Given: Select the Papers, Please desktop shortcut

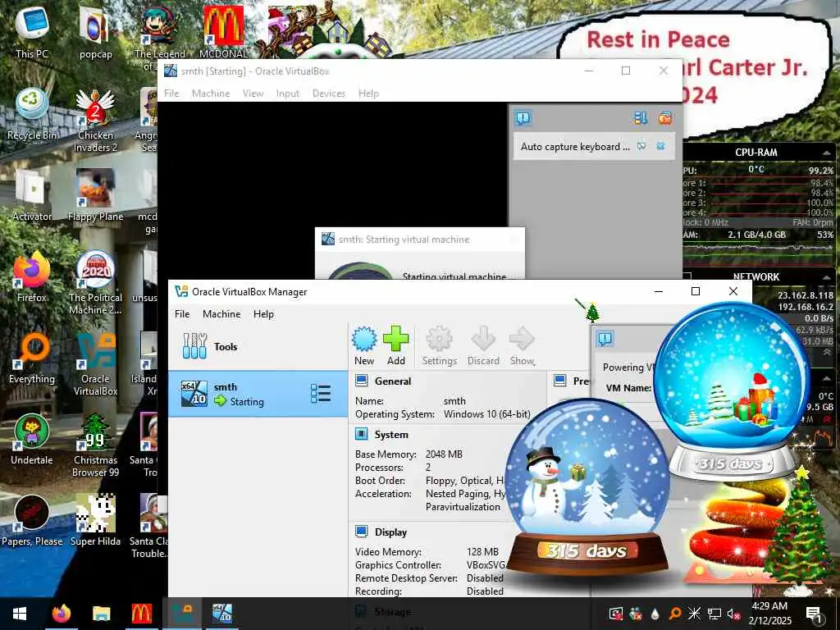Looking at the screenshot, I should pos(32,521).
